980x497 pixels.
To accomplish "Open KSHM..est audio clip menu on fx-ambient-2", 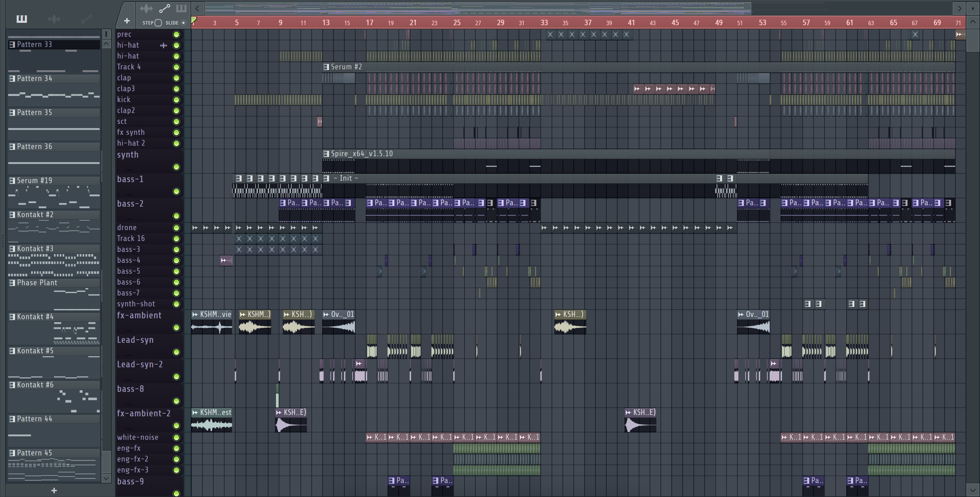I will pos(195,413).
